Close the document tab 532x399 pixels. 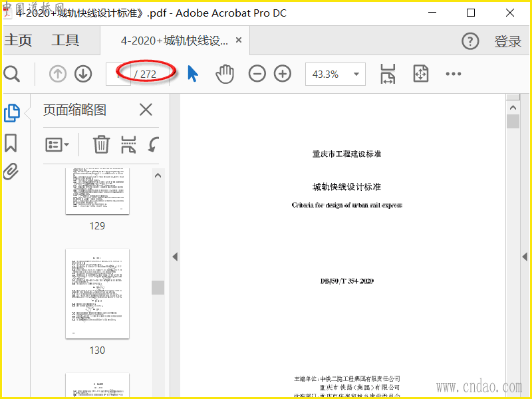(x=239, y=40)
